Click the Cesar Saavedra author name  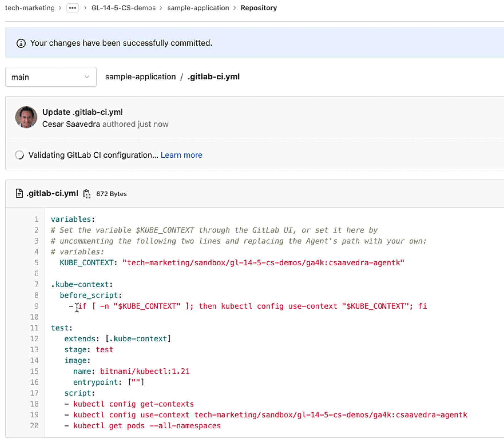click(x=71, y=124)
